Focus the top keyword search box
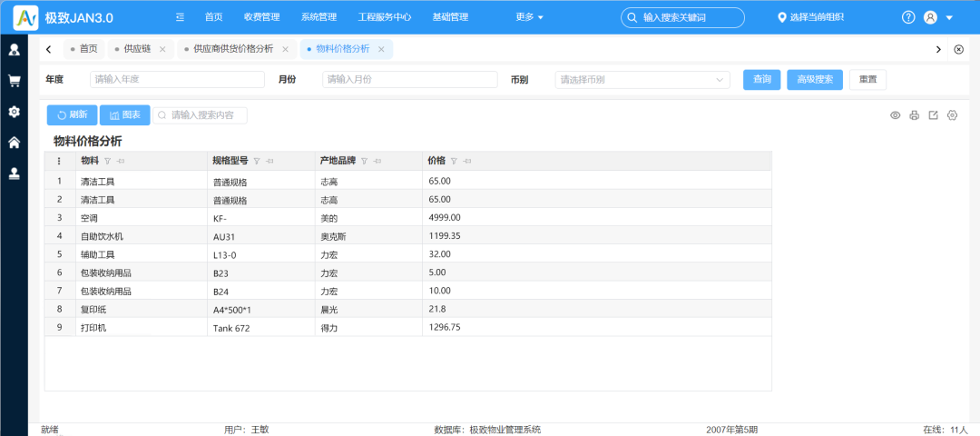The width and height of the screenshot is (980, 436). coord(682,17)
